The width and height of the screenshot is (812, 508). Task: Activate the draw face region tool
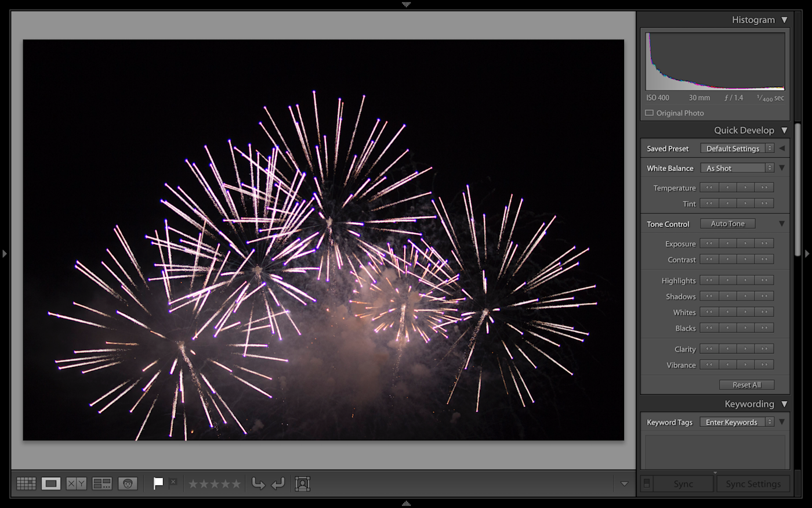(x=302, y=484)
